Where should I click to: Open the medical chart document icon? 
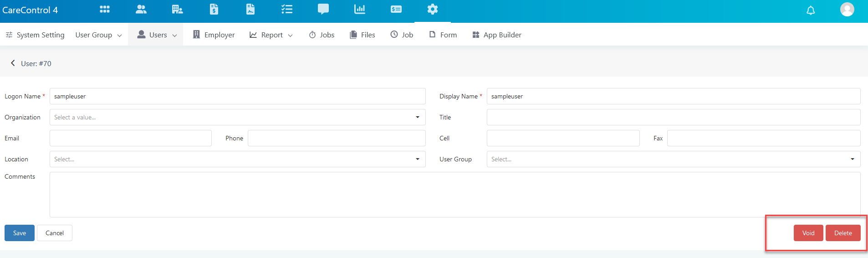tap(250, 9)
